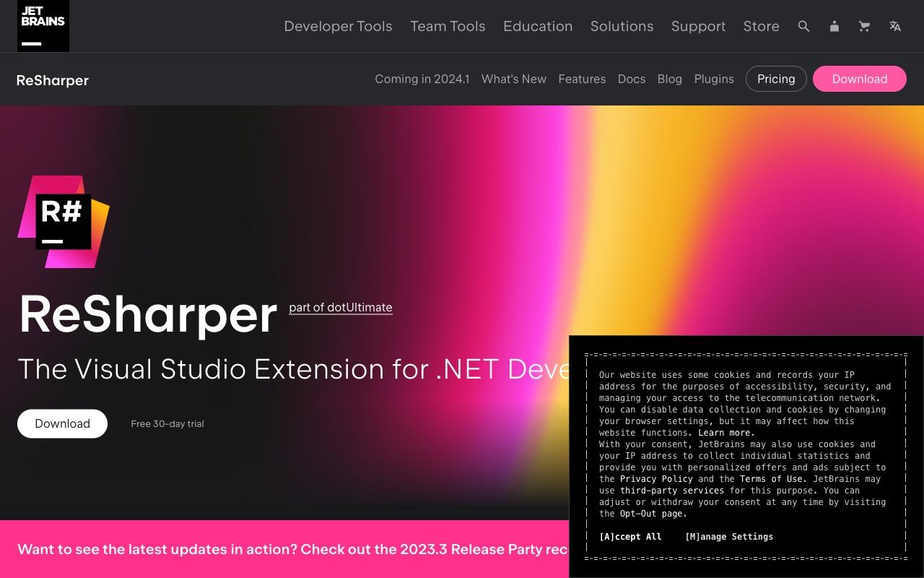Open the Privacy Policy link

(656, 479)
